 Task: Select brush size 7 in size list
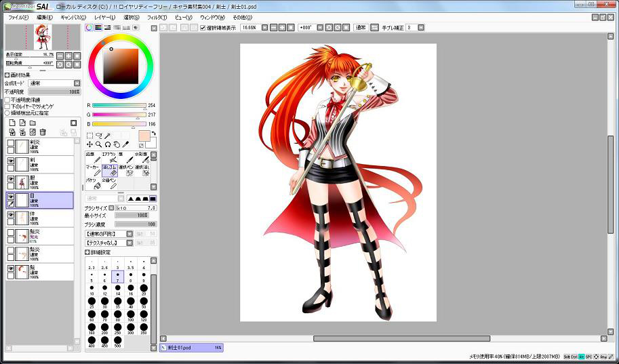point(117,277)
